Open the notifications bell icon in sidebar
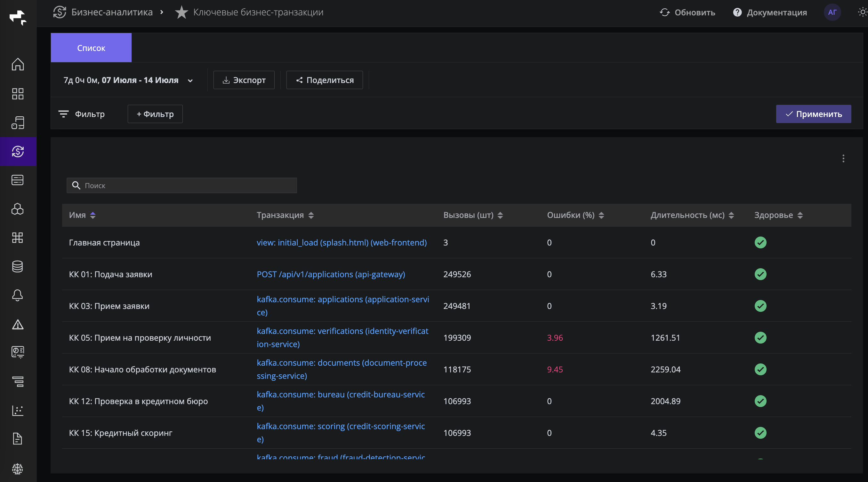Screen dimensions: 868x482 (x=18, y=295)
